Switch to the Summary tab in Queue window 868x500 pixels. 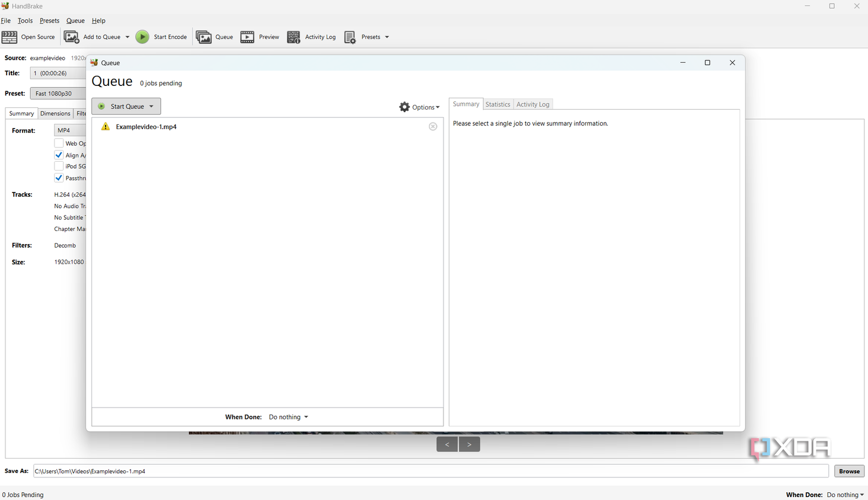tap(466, 104)
